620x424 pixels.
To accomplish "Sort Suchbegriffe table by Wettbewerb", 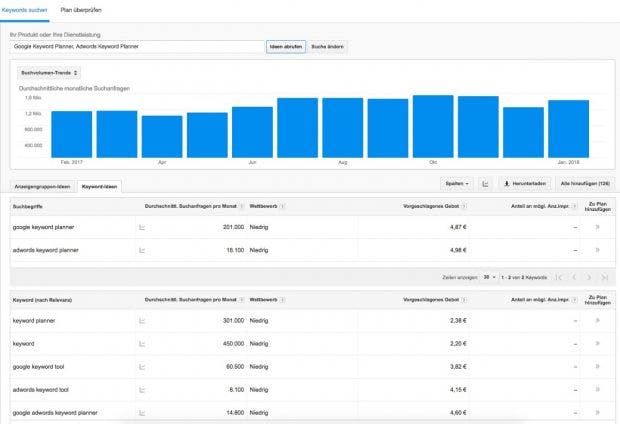I will (263, 206).
